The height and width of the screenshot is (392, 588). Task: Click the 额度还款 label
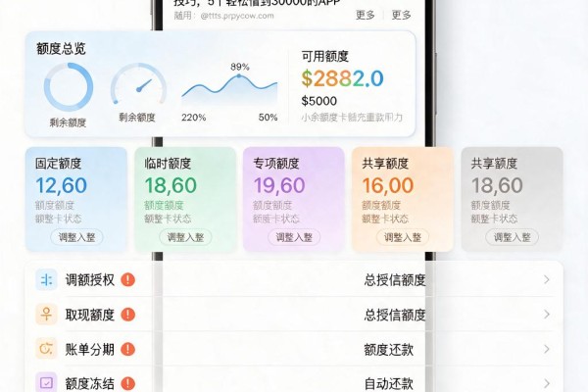pos(388,350)
